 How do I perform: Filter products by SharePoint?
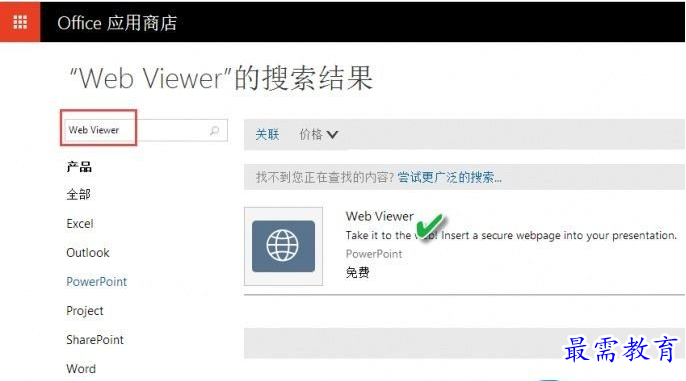(95, 340)
